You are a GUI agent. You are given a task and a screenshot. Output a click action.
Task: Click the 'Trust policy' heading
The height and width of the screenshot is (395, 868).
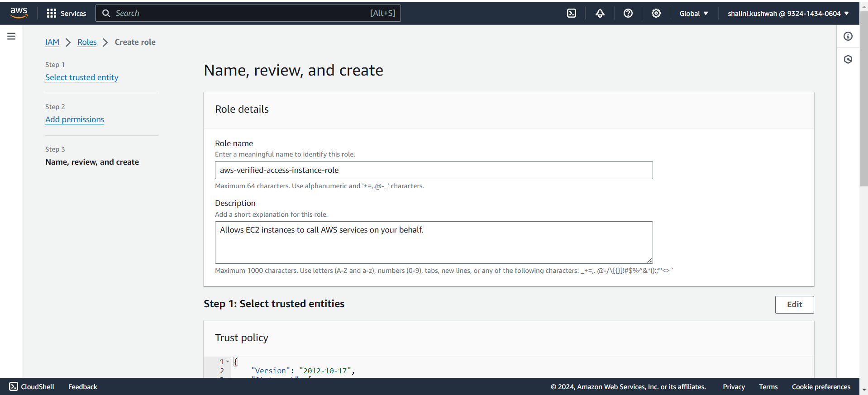242,338
